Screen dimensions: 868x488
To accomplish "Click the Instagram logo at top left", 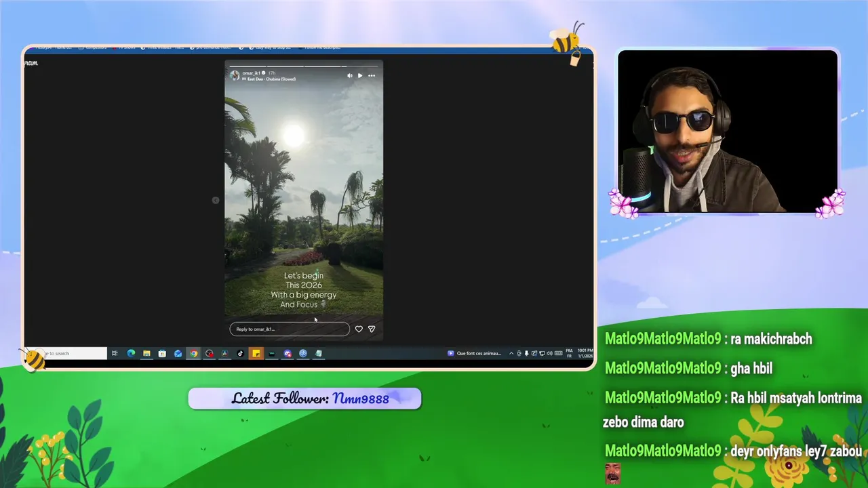I will tap(31, 63).
